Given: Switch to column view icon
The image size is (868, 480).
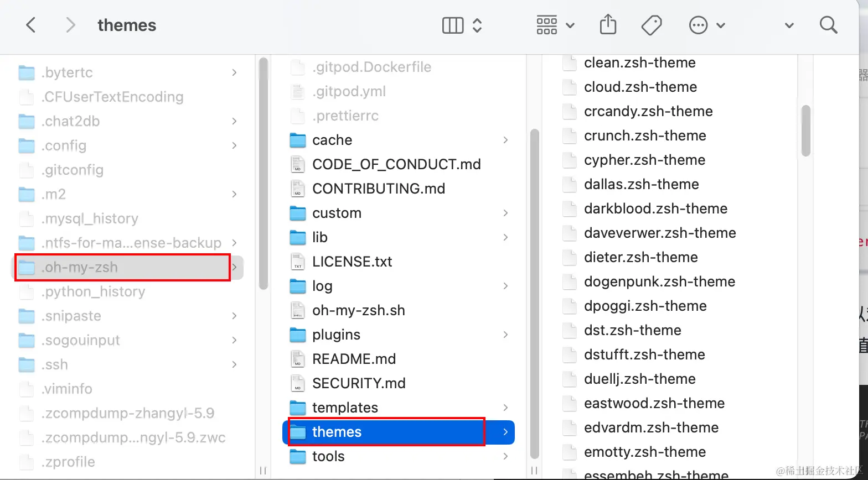Looking at the screenshot, I should coord(453,25).
